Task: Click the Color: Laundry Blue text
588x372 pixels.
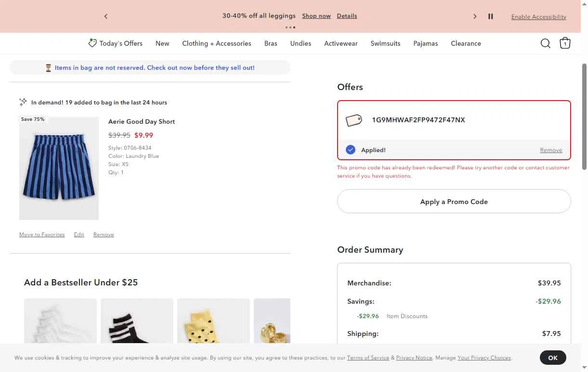Action: 133,156
